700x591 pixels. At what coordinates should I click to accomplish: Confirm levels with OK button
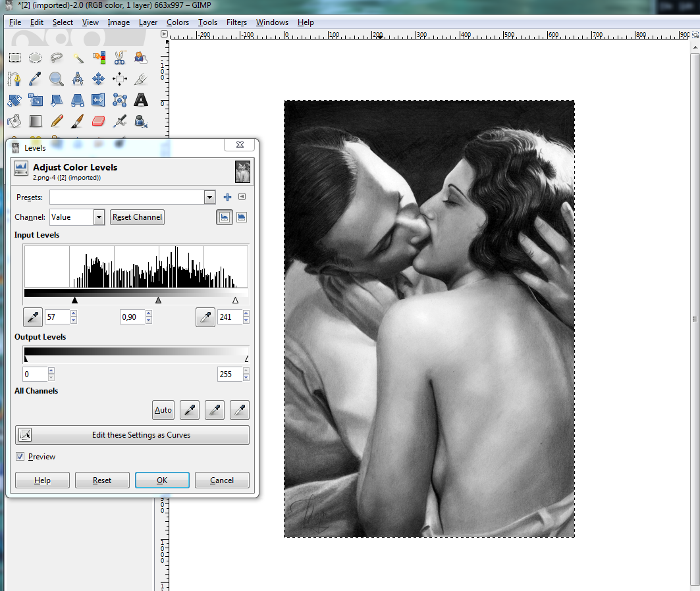pos(162,480)
